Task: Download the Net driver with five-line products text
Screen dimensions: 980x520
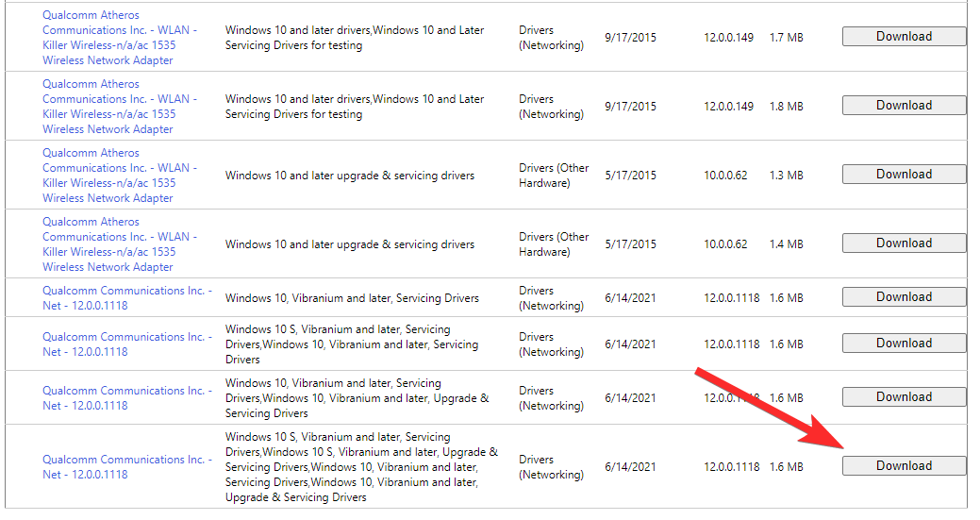Action: (904, 465)
